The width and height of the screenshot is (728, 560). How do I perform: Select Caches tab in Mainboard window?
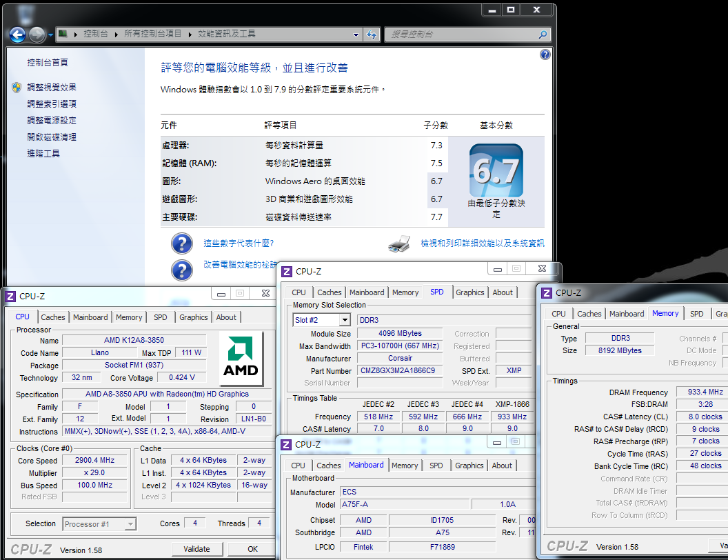point(329,466)
